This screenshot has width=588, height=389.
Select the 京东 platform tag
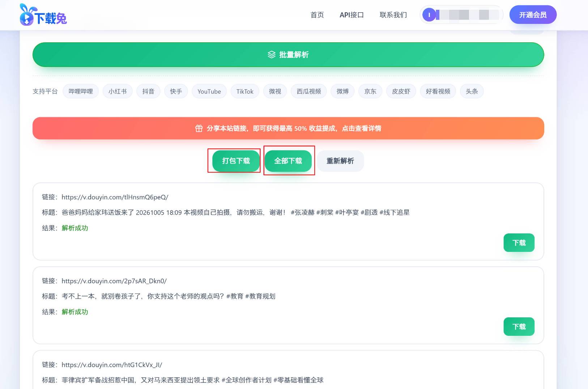click(x=370, y=92)
